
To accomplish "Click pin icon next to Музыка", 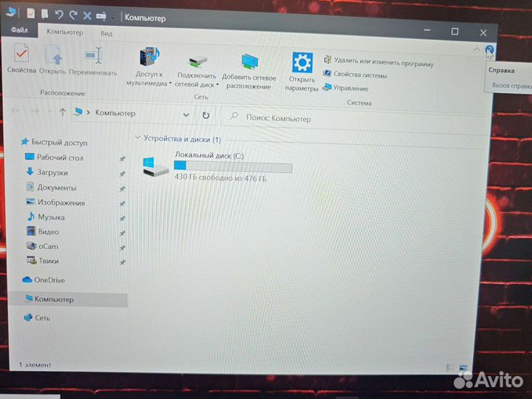I will coord(122,219).
